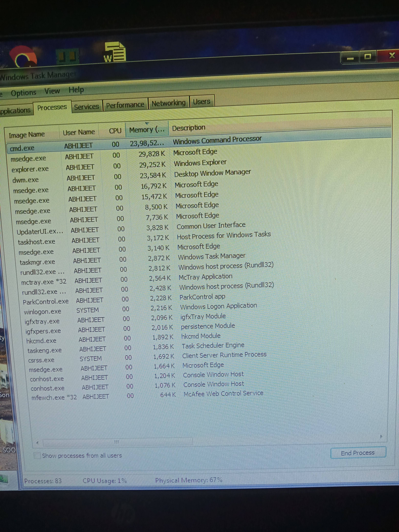Click Client Server Runtime Process description
Viewport: 399px width, 532px height.
(x=224, y=355)
